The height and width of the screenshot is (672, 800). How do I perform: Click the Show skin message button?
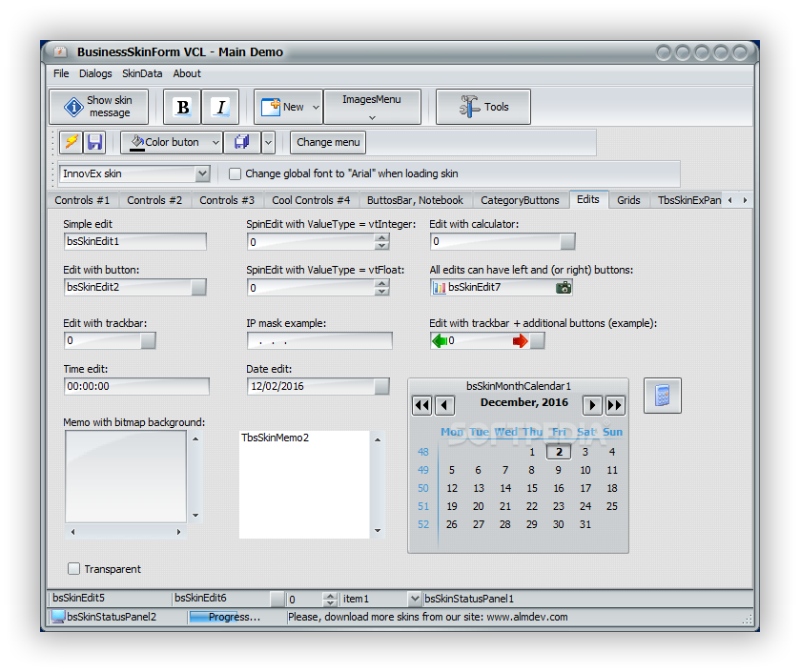(99, 107)
